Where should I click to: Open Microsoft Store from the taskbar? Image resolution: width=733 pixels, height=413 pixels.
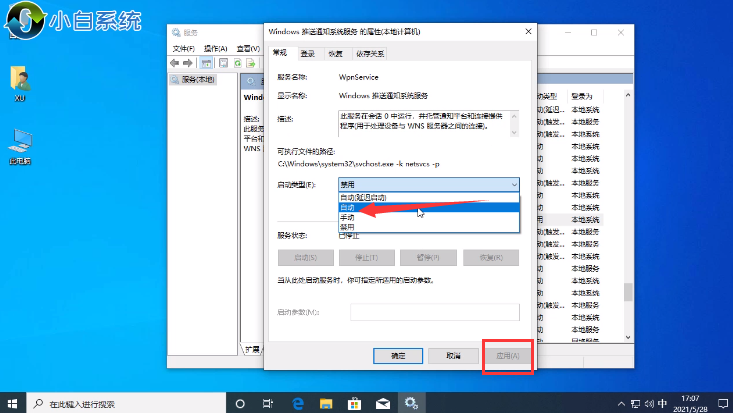click(x=354, y=403)
